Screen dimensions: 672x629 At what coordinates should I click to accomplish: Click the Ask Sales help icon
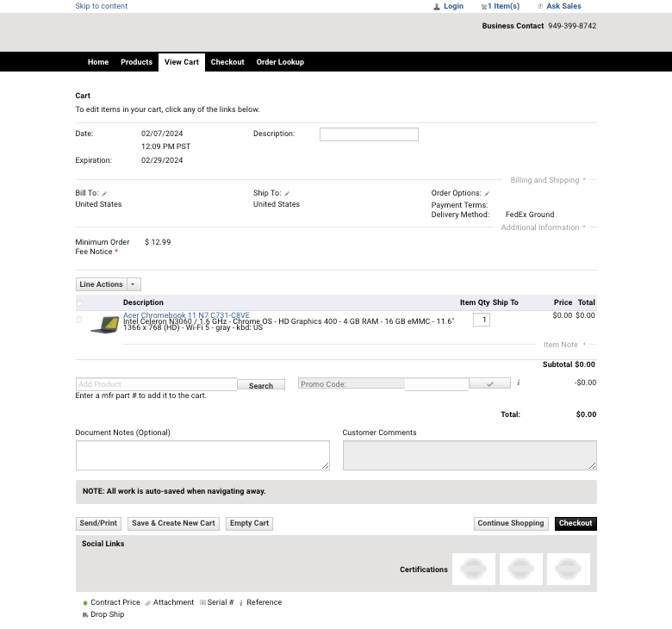tap(539, 7)
